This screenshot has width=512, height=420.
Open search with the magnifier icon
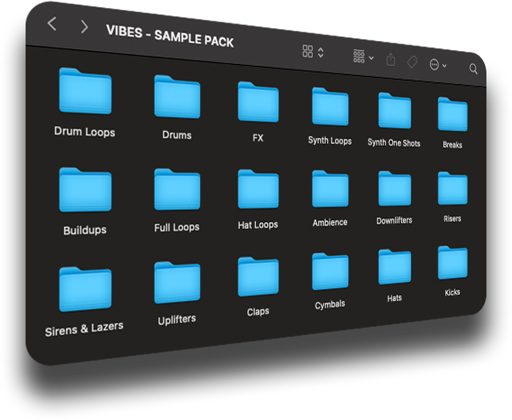(x=473, y=69)
